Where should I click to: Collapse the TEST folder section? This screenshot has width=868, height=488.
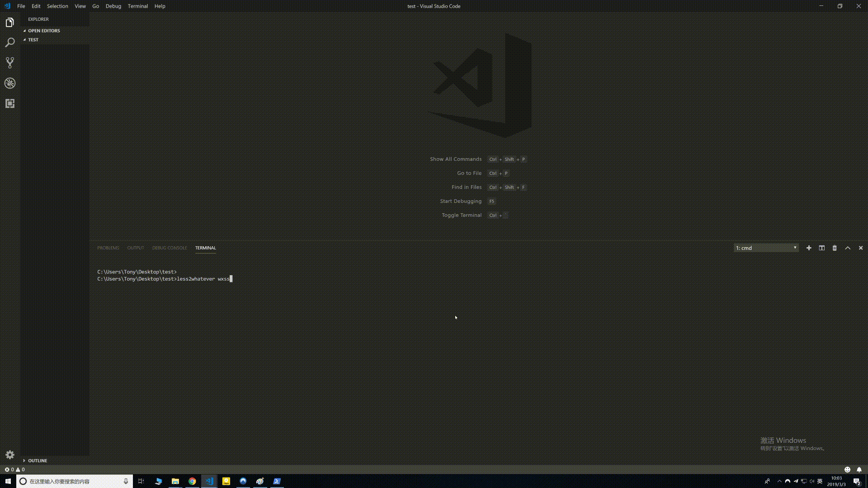click(33, 40)
